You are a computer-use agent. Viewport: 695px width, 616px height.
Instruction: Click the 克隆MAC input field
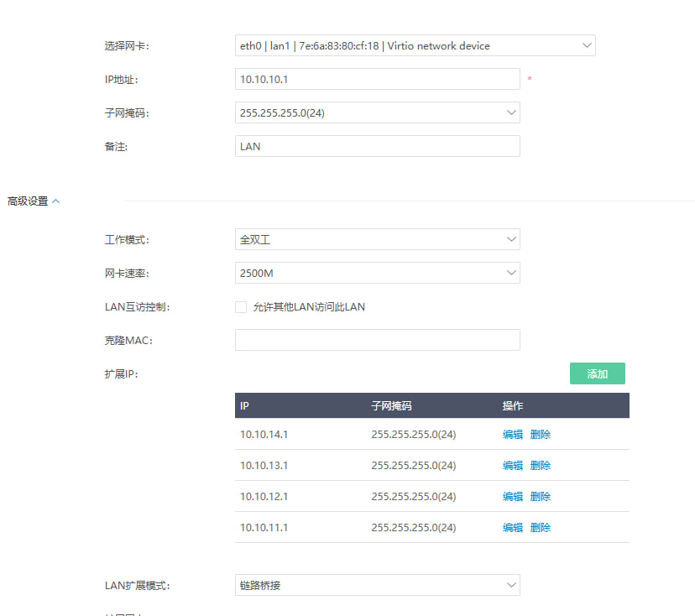[x=377, y=340]
